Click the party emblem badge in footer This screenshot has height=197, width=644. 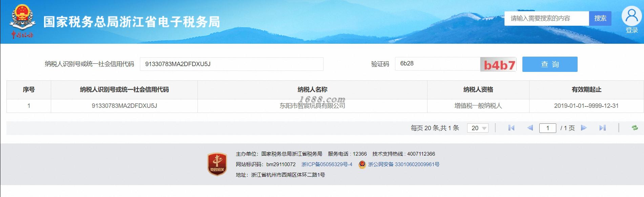(x=217, y=164)
